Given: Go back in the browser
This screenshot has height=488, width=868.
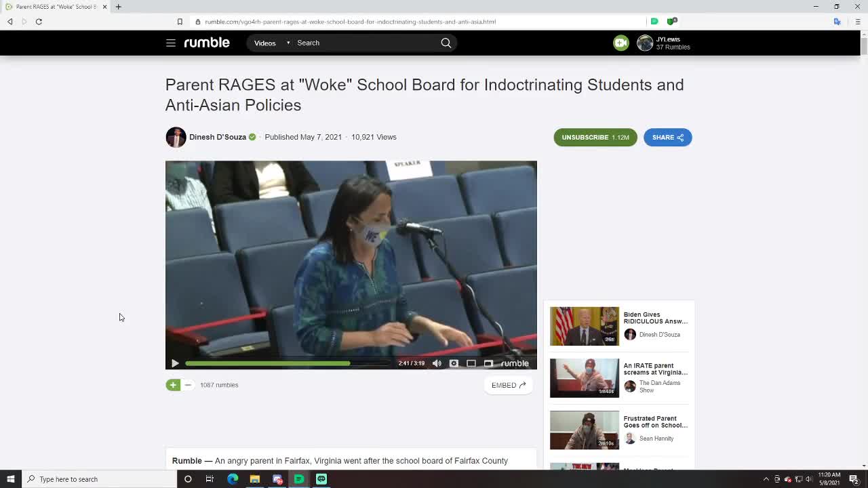Looking at the screenshot, I should click(x=9, y=22).
